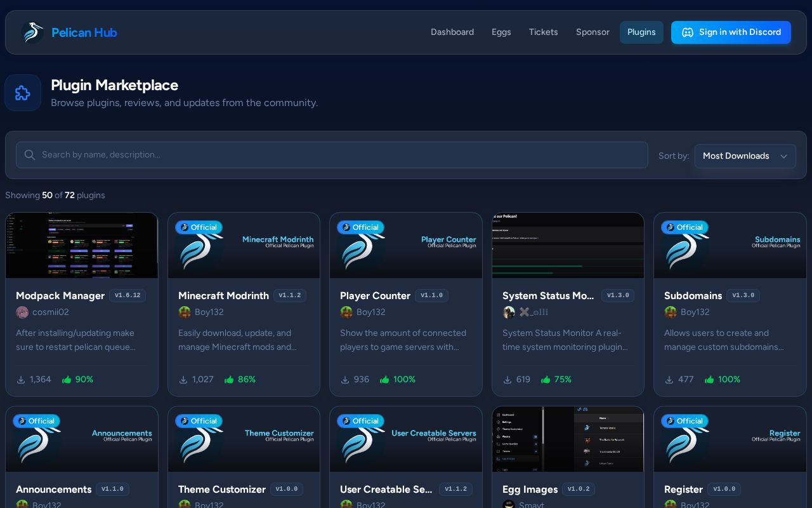Click Official badge on Minecraft Modrinth card

pos(199,227)
